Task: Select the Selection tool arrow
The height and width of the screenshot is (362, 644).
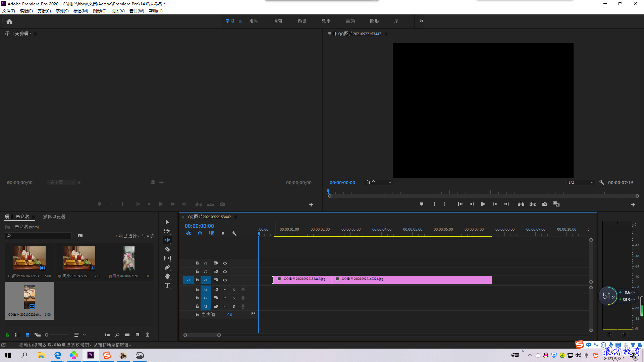Action: 167,222
